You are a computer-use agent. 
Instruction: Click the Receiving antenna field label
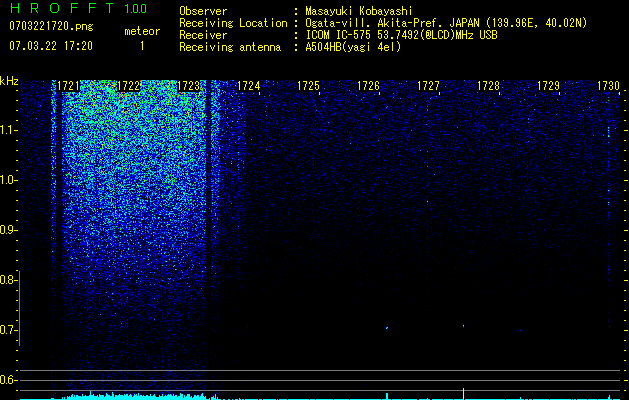[x=230, y=47]
